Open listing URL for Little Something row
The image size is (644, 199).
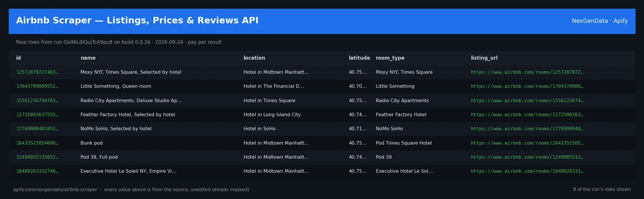527,86
